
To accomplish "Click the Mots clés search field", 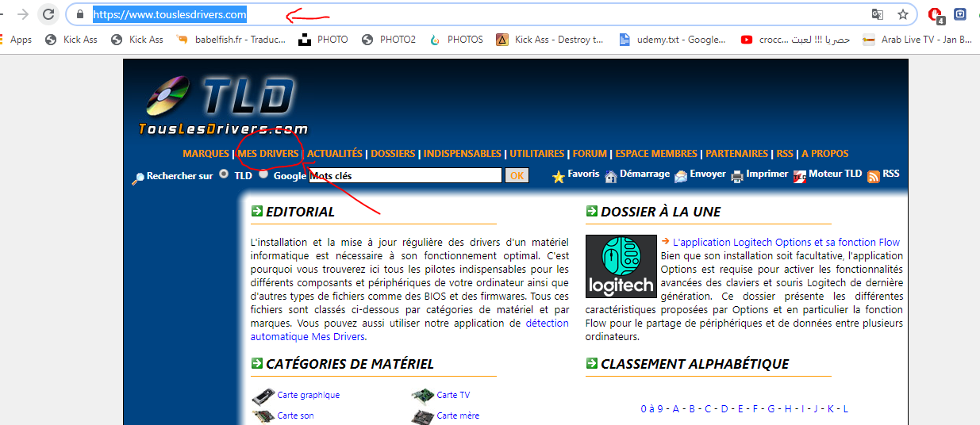I will click(405, 175).
